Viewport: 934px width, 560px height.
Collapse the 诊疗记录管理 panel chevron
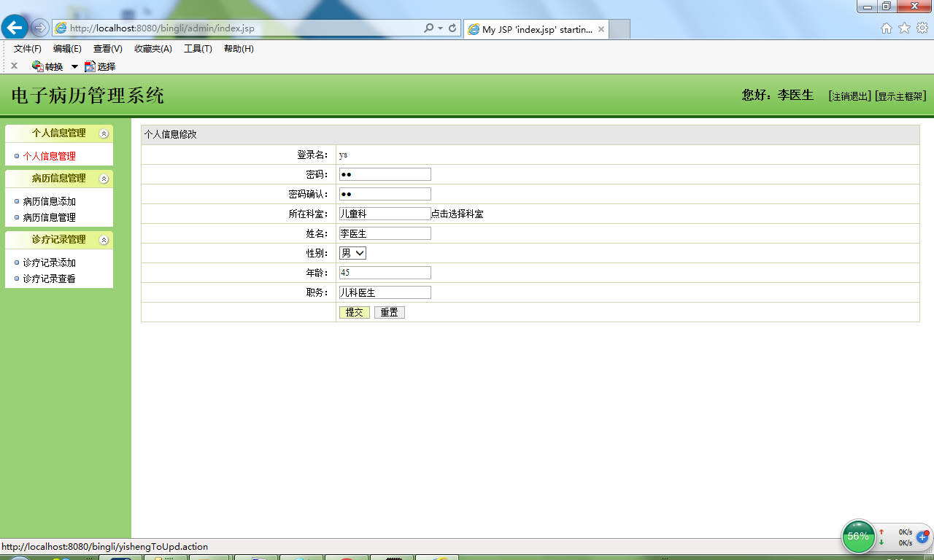(104, 240)
